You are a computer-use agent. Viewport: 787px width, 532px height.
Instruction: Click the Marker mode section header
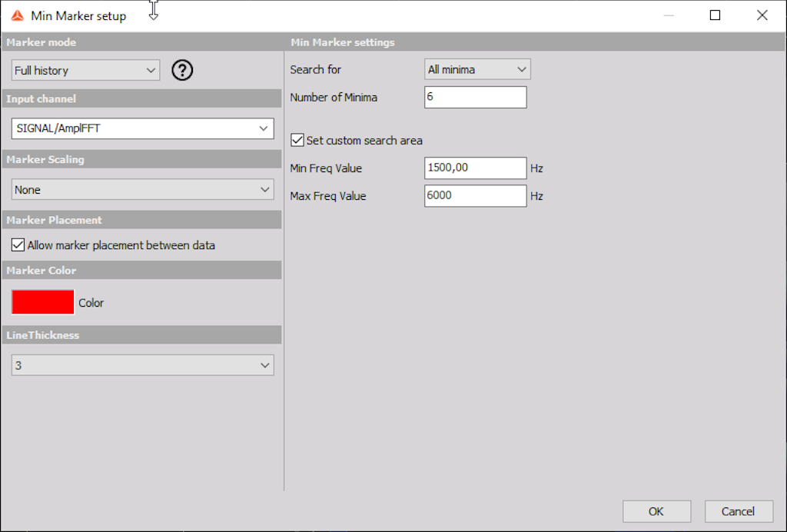point(142,42)
